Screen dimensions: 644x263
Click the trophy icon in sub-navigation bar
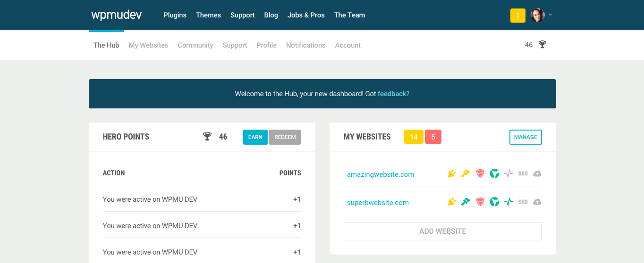coord(542,45)
